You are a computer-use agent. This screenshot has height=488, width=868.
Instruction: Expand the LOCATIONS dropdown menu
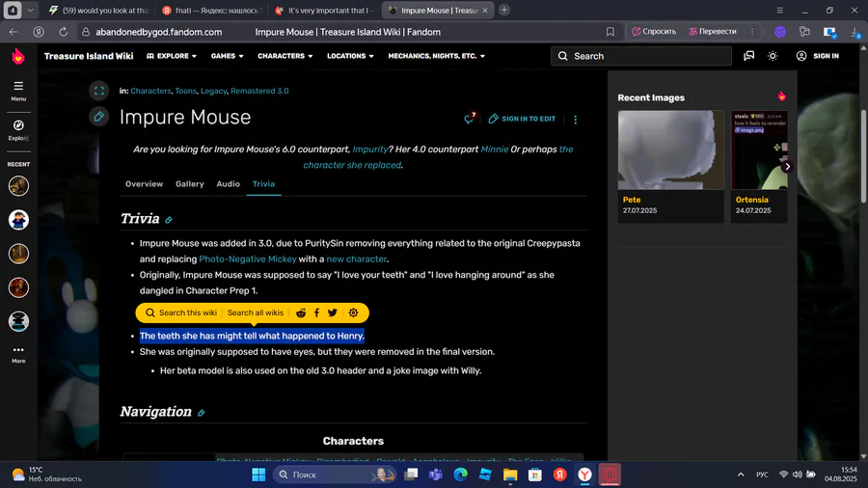[350, 56]
